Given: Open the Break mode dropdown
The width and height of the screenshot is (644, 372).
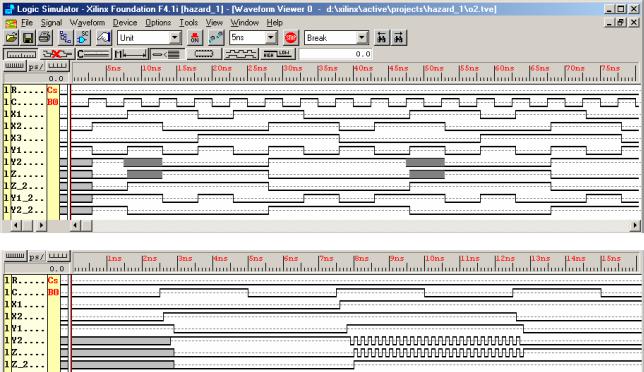Looking at the screenshot, I should (x=362, y=38).
